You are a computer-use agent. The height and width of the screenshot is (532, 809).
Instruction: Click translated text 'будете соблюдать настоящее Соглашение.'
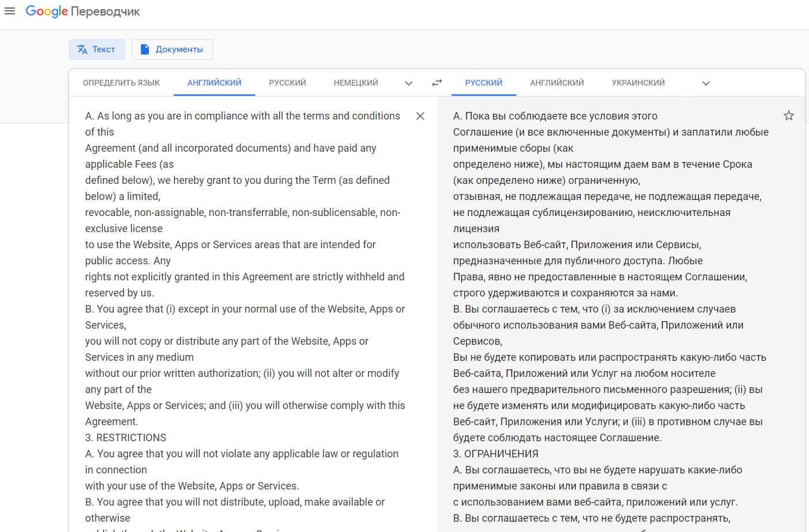(557, 438)
